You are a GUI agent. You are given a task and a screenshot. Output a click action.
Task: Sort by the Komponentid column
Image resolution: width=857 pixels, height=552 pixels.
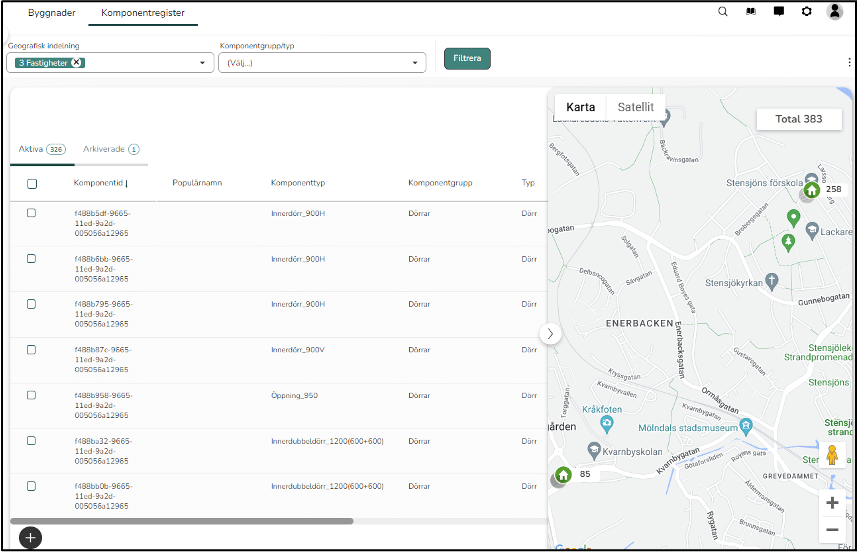click(x=98, y=183)
